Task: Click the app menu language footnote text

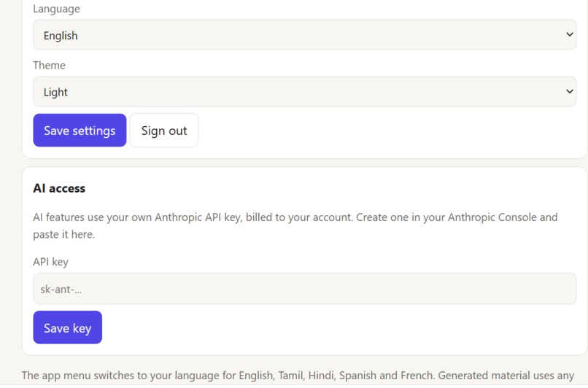Action: 298,376
